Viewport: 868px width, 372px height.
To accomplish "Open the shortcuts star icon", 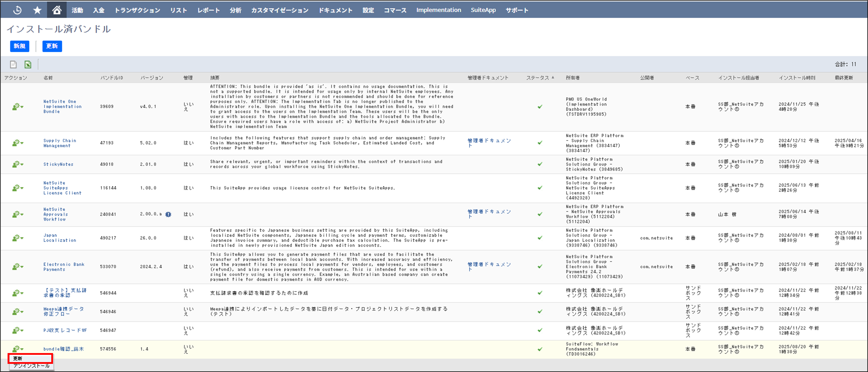I will [x=37, y=10].
